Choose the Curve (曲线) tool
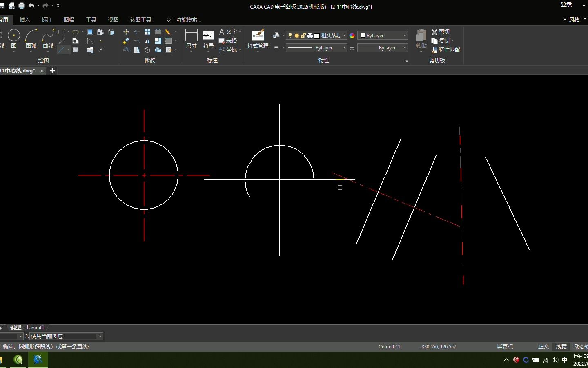The width and height of the screenshot is (588, 368). (48, 39)
